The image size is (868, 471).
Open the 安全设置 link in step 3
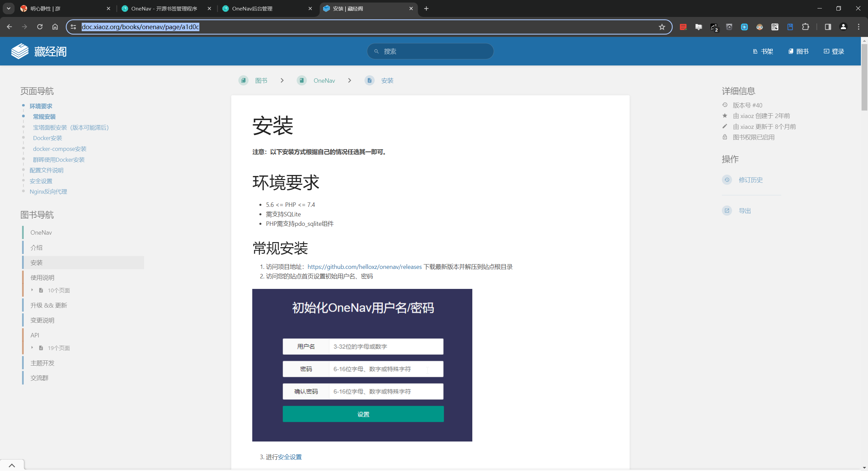coord(290,457)
